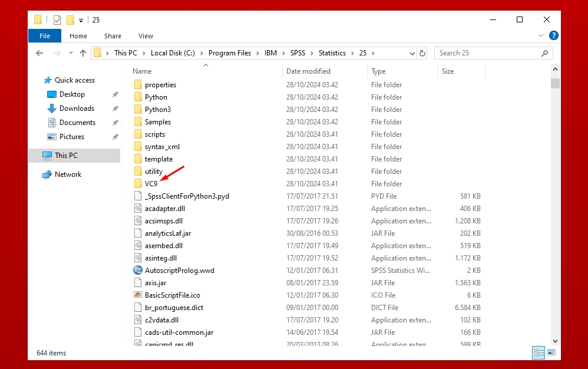Switch to Details view layout icon
588x369 pixels.
point(539,352)
